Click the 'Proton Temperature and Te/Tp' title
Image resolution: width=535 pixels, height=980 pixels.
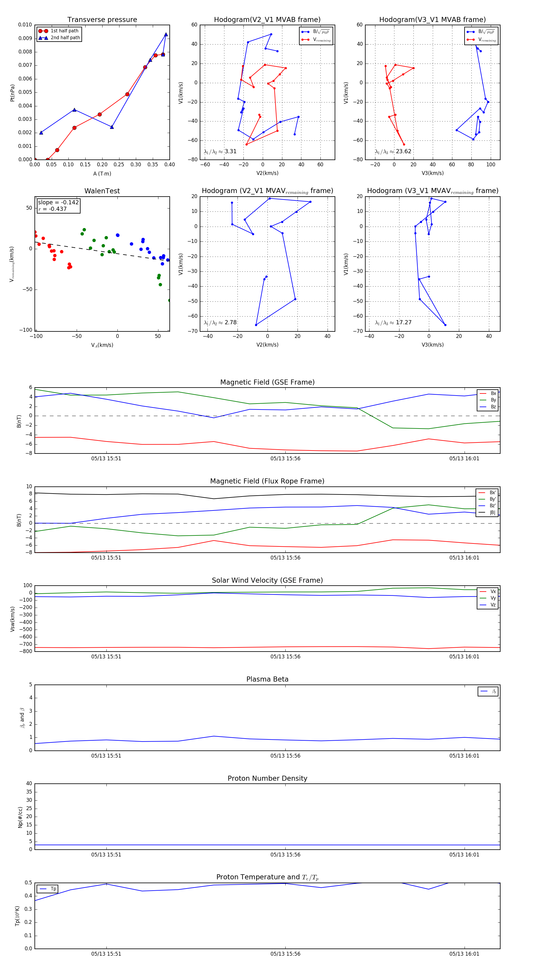coord(267,877)
